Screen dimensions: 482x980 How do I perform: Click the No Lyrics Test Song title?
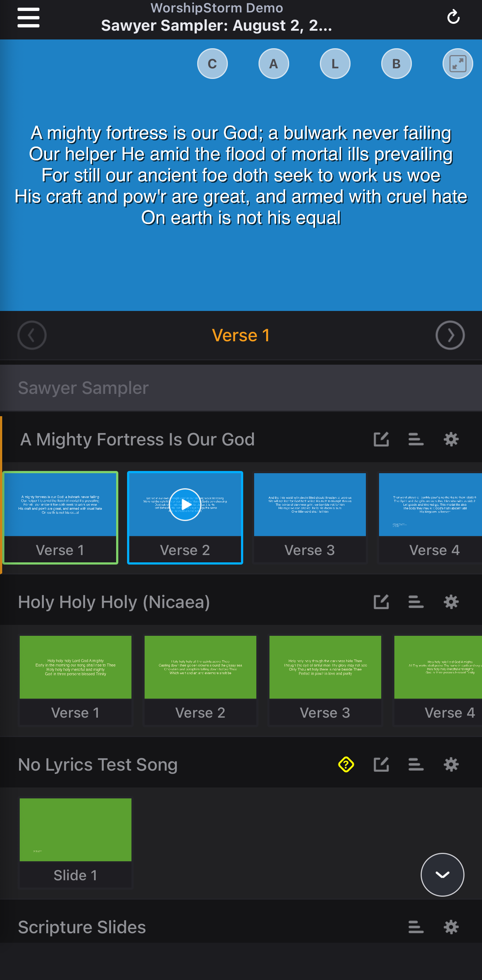click(98, 764)
